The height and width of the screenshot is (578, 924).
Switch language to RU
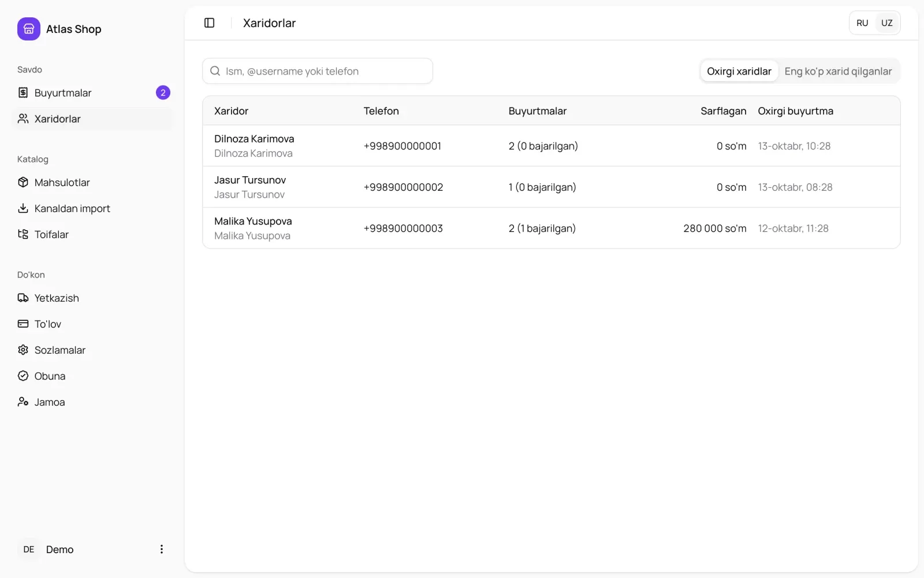pos(862,23)
